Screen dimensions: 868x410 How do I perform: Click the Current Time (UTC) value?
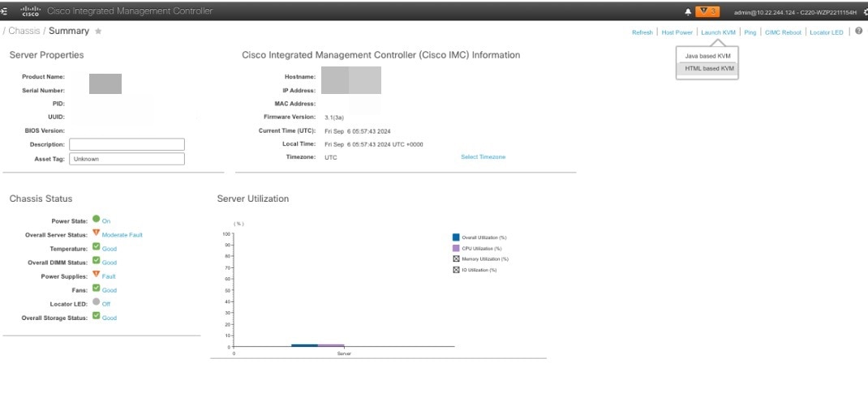[x=358, y=131]
